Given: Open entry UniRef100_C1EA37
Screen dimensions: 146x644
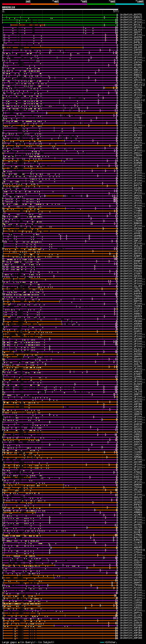Looking at the screenshot, I should tap(131, 98).
